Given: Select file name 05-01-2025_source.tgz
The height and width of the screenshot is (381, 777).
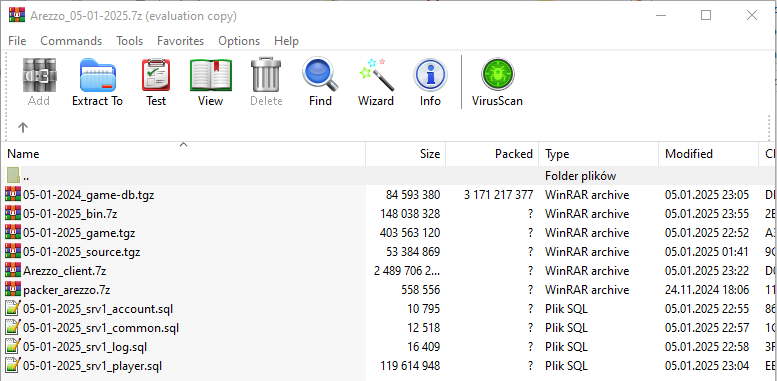Looking at the screenshot, I should [x=82, y=251].
